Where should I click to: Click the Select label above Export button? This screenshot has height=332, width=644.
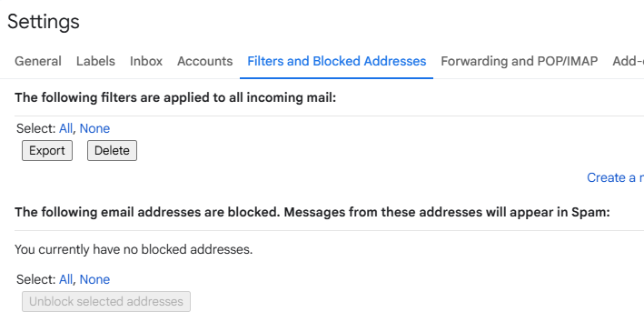(35, 128)
